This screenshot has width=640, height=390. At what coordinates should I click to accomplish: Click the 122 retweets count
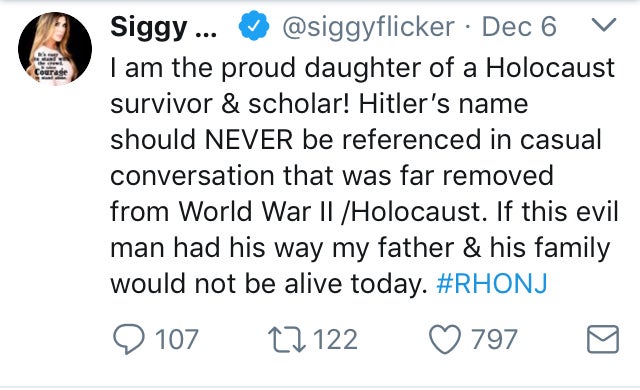(x=335, y=339)
